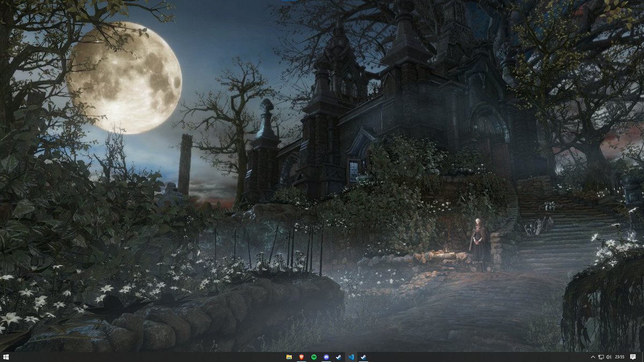This screenshot has height=362, width=644.
Task: Open the Steam icon beside Discord
Action: [x=338, y=357]
